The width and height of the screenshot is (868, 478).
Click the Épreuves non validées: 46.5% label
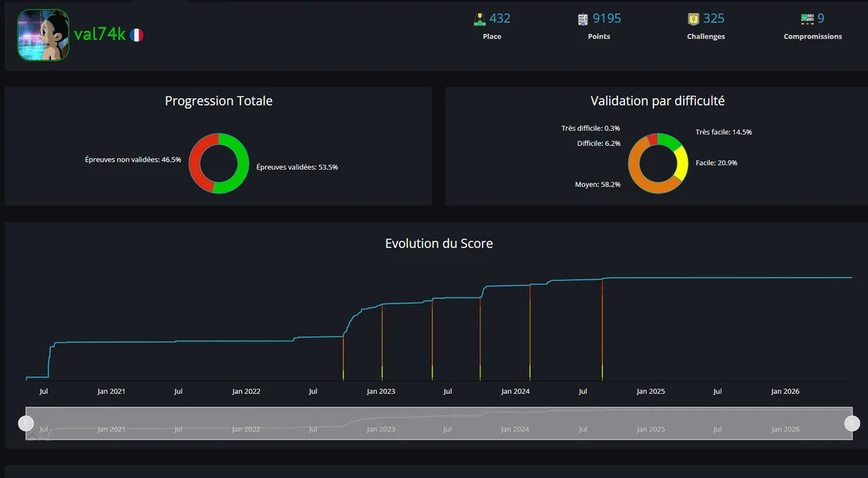click(133, 160)
